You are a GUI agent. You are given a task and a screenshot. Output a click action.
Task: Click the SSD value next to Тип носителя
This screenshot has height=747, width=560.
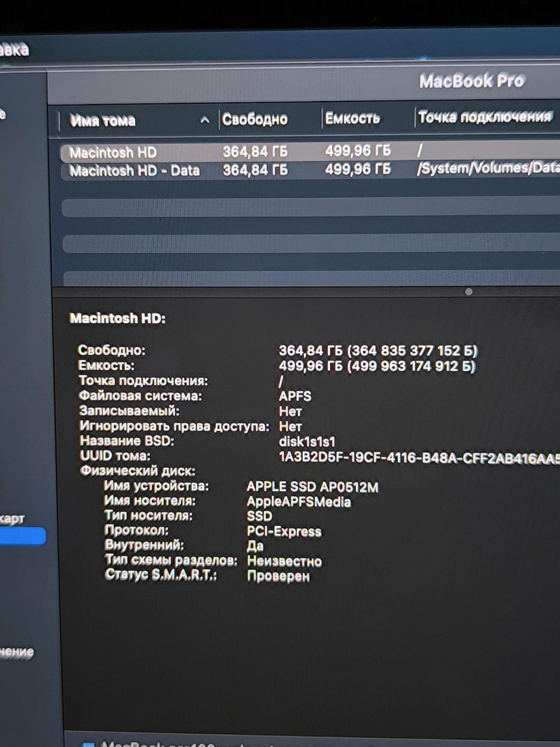click(x=260, y=516)
